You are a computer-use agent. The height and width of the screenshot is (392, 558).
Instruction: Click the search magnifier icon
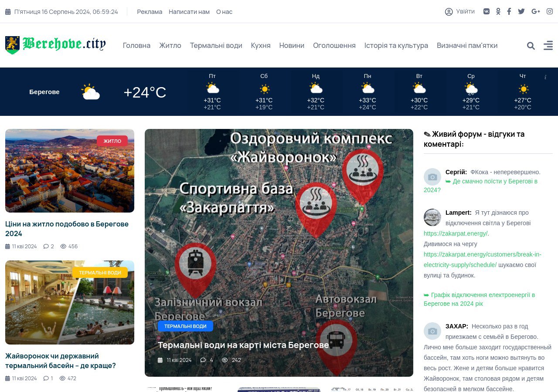coord(531,46)
